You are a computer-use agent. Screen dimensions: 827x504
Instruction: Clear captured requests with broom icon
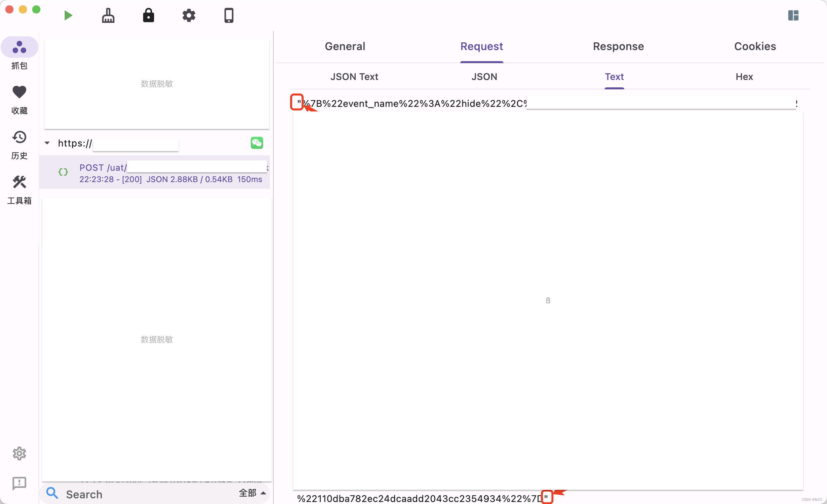tap(108, 15)
